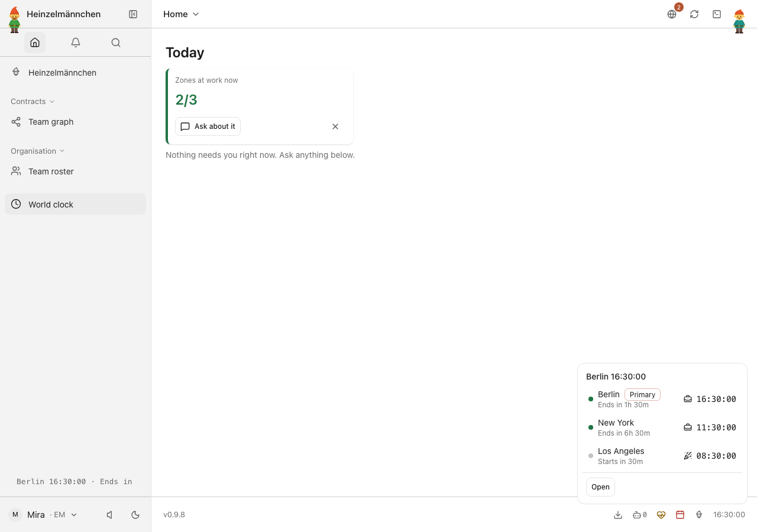The height and width of the screenshot is (532, 757).
Task: Open the home icon tab
Action: [35, 43]
